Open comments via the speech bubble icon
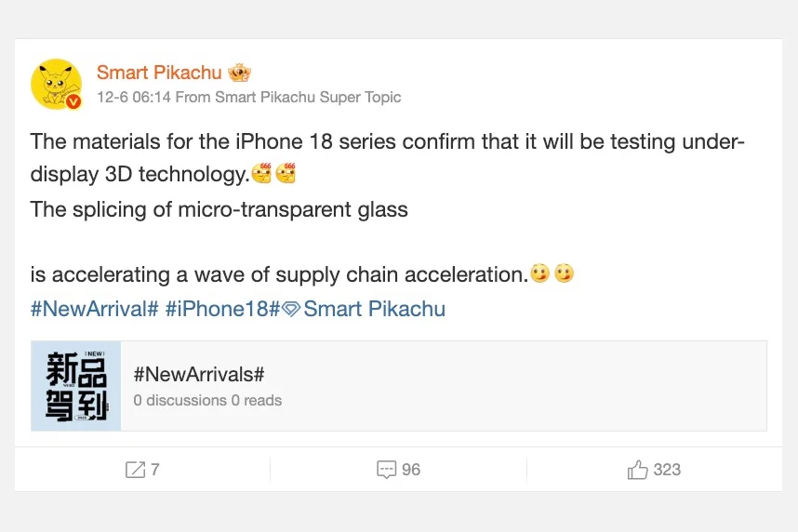This screenshot has width=798, height=532. click(387, 470)
